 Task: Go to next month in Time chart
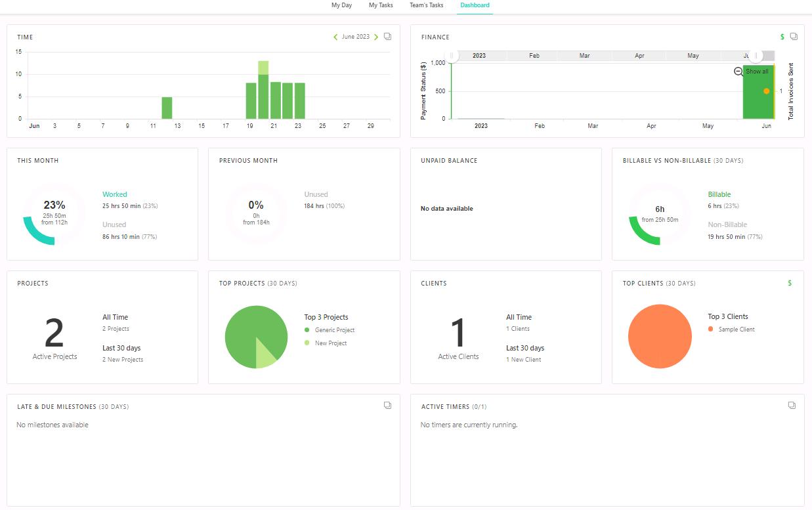(x=376, y=37)
